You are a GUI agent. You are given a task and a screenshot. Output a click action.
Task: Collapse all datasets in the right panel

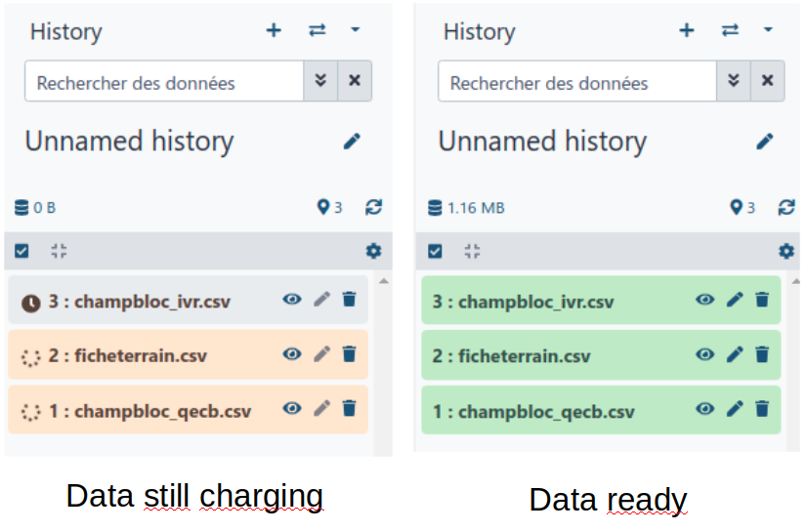point(472,251)
